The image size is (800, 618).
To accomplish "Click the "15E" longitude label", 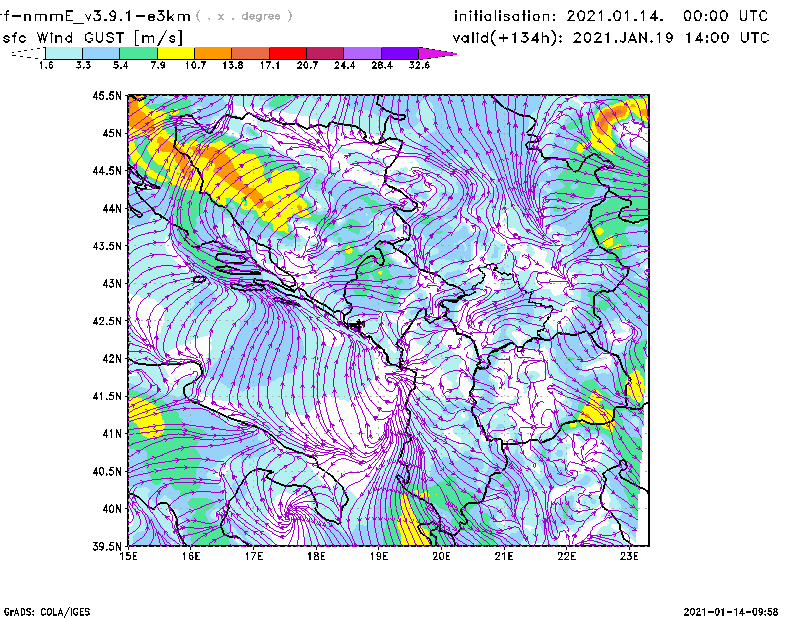I will coord(128,557).
